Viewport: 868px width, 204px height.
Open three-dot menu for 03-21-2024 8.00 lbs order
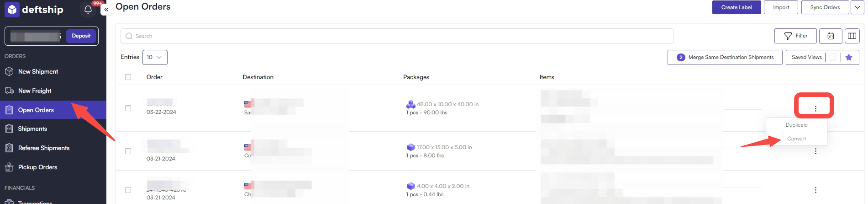pyautogui.click(x=815, y=151)
